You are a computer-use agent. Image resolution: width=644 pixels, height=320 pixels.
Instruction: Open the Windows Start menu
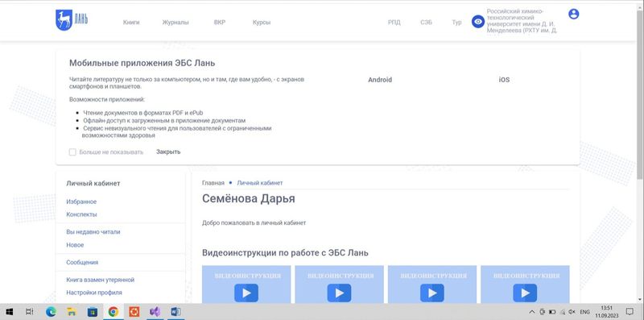coord(10,312)
